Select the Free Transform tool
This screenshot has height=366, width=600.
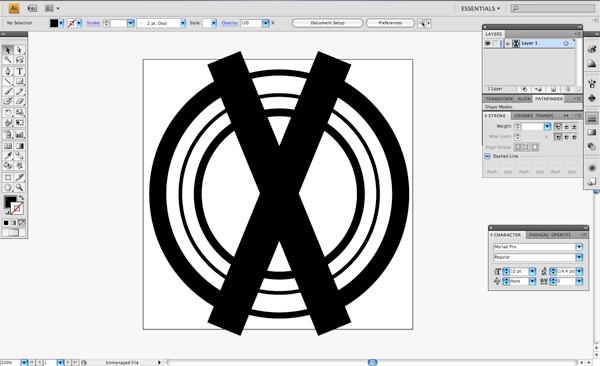click(x=20, y=123)
